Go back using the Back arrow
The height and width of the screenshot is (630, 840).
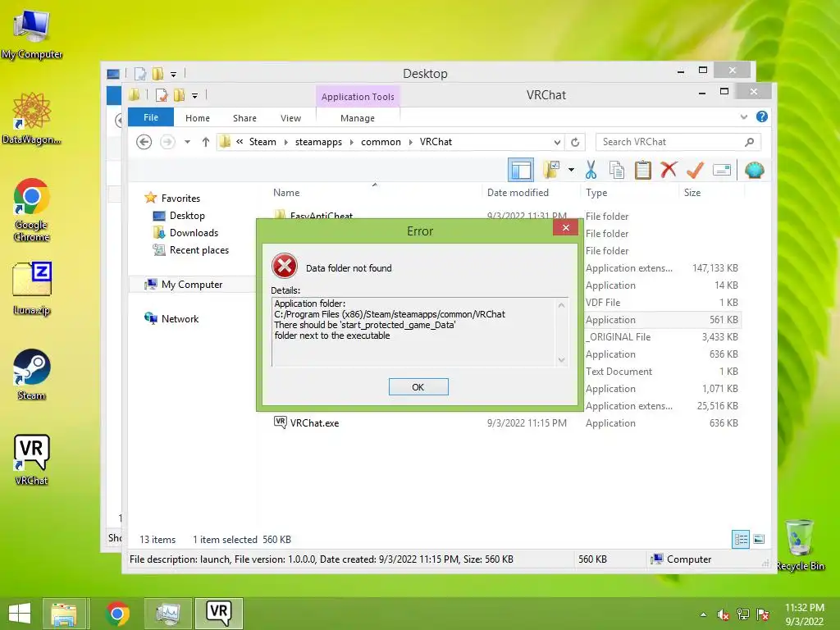tap(144, 142)
